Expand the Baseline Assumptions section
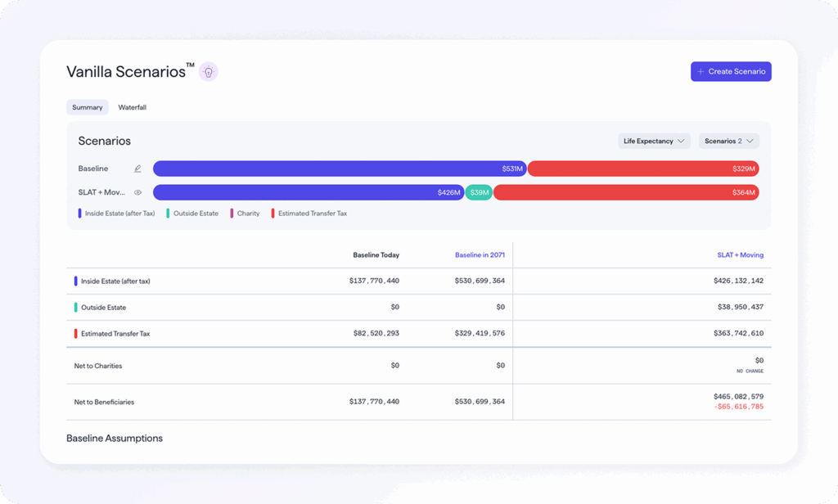838x504 pixels. coord(115,439)
